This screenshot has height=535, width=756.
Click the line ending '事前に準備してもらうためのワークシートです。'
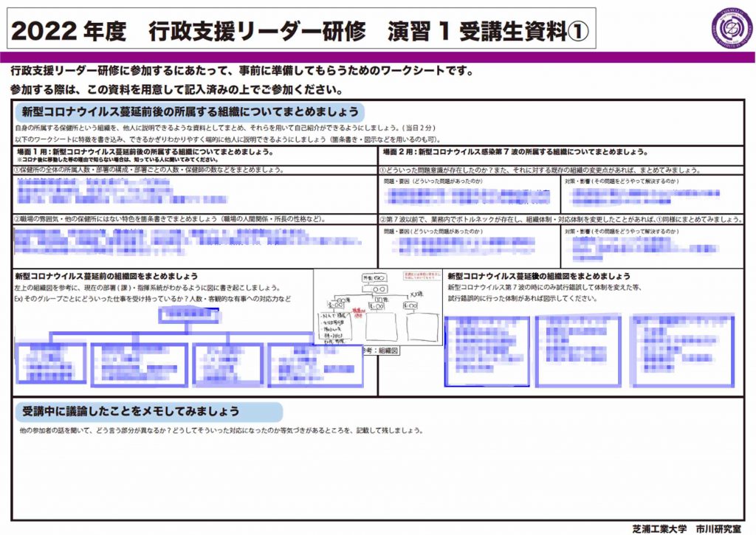[242, 71]
